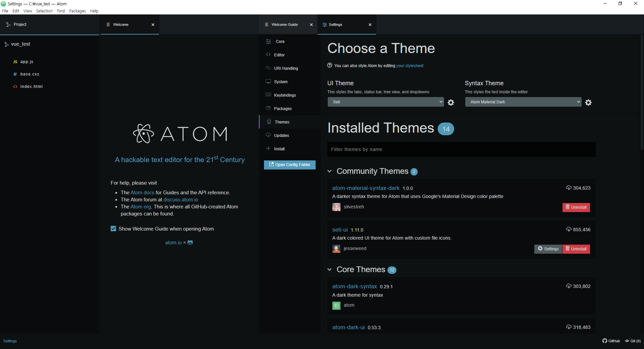Collapse the Community Themes section

(329, 171)
